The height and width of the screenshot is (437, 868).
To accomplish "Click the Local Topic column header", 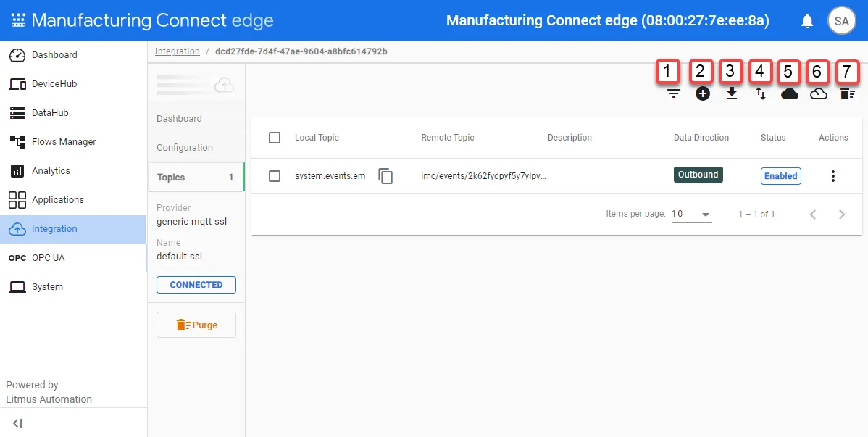I will (317, 138).
